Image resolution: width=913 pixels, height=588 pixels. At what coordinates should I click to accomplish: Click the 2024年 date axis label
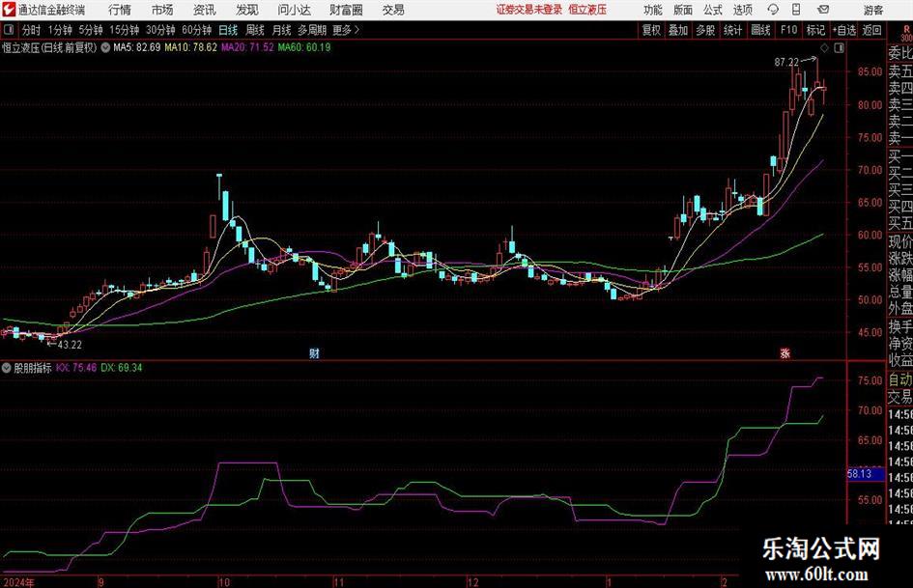point(18,582)
